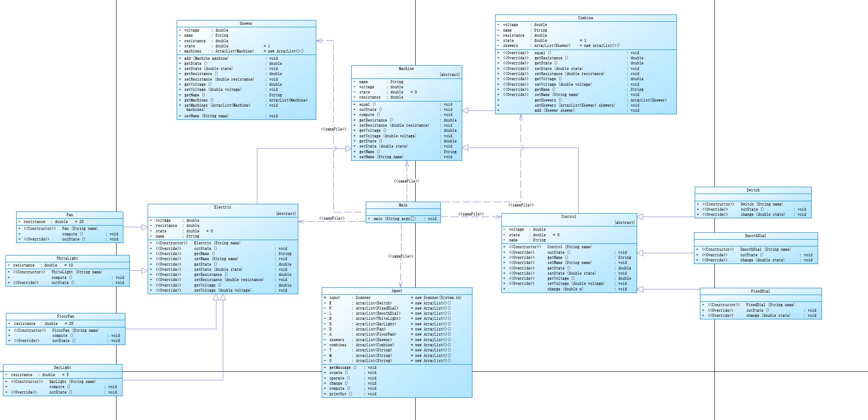
Task: Select the {abstract} tag in Machine class
Action: click(450, 75)
